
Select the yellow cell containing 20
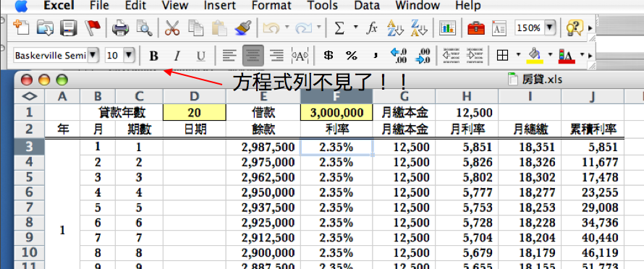(x=194, y=113)
